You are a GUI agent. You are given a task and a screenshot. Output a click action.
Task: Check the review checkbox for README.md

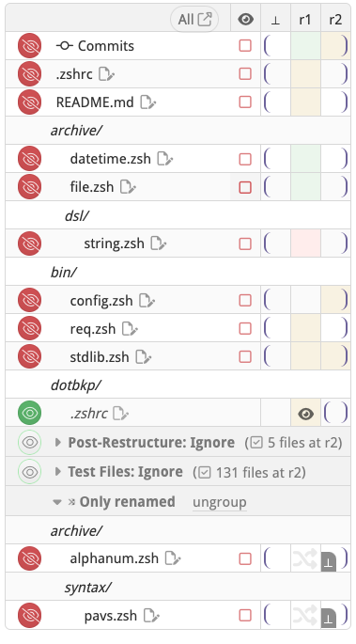(x=245, y=102)
